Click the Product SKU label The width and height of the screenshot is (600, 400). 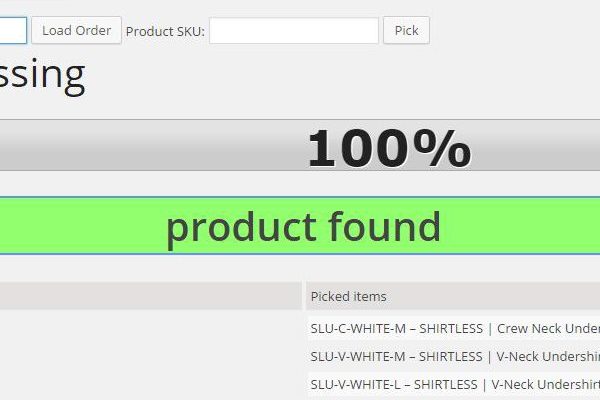[165, 31]
